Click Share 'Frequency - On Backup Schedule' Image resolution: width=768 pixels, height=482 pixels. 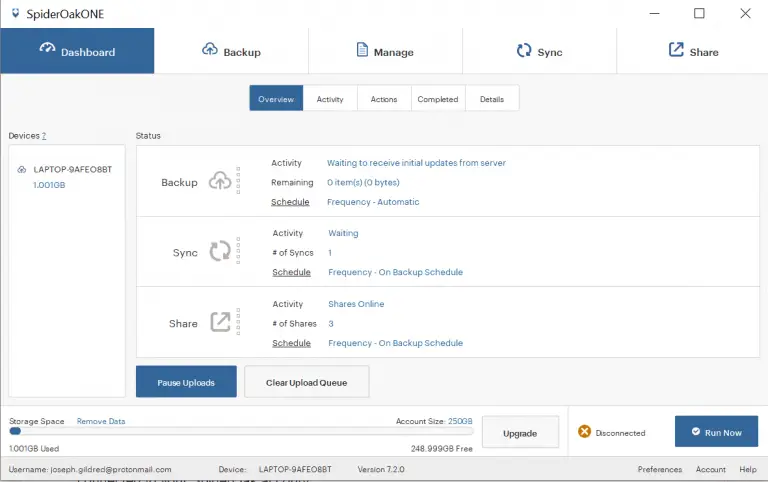pos(396,343)
